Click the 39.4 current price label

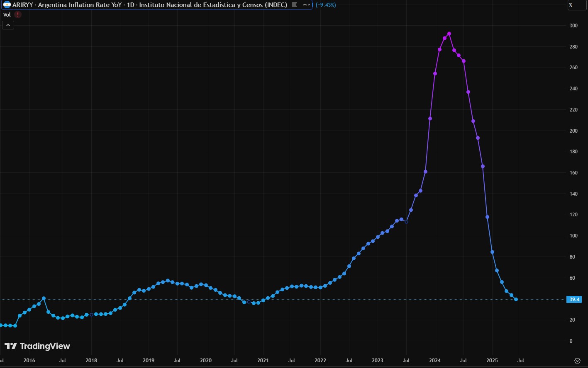click(575, 300)
